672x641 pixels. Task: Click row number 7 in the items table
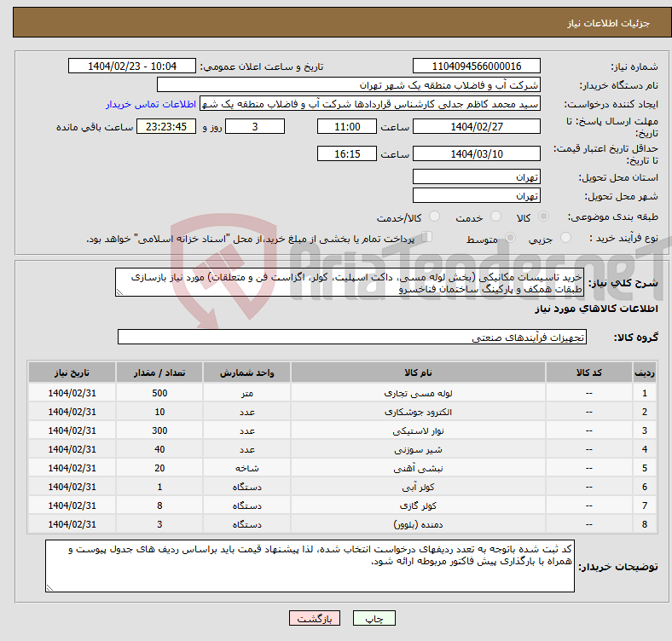pos(644,505)
